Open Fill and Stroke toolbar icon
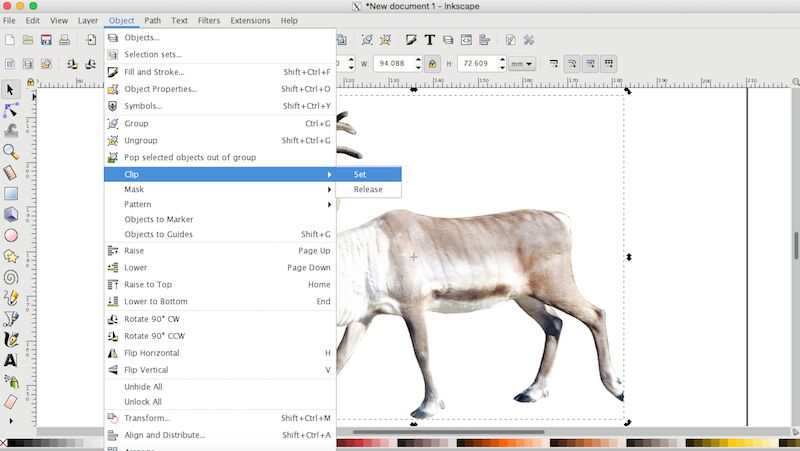Viewport: 800px width, 451px height. 411,40
